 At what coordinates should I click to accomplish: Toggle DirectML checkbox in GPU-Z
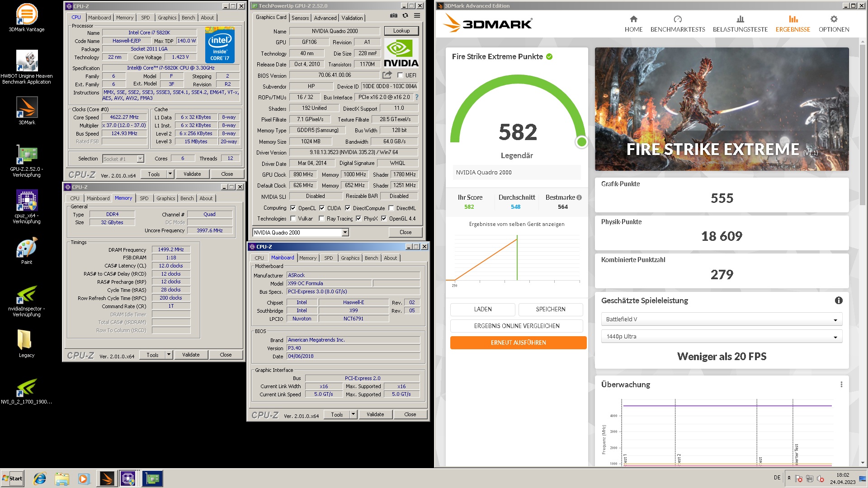[x=391, y=208]
